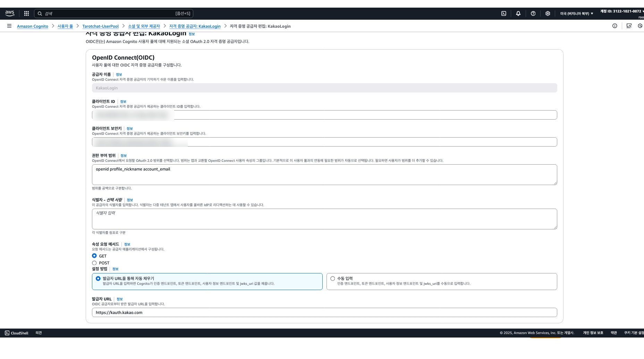Open 개인 정보 보호 footer link
Screen dimensions: 644x359
(x=593, y=333)
